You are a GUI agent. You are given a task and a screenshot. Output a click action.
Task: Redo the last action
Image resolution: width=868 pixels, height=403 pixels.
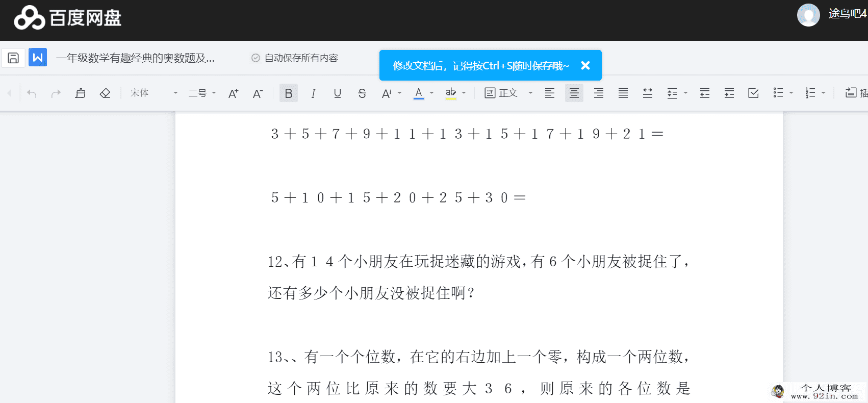[x=56, y=93]
